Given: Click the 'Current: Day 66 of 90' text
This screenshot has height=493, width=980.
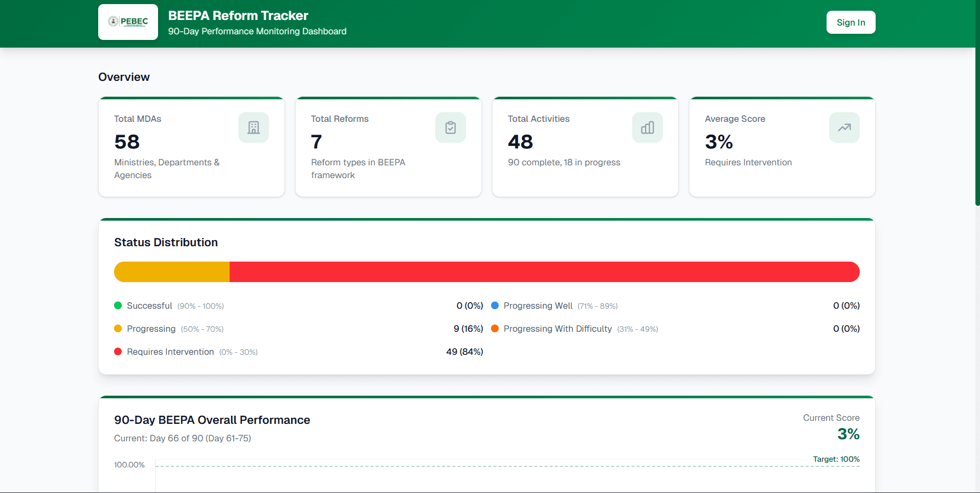Looking at the screenshot, I should pos(182,438).
